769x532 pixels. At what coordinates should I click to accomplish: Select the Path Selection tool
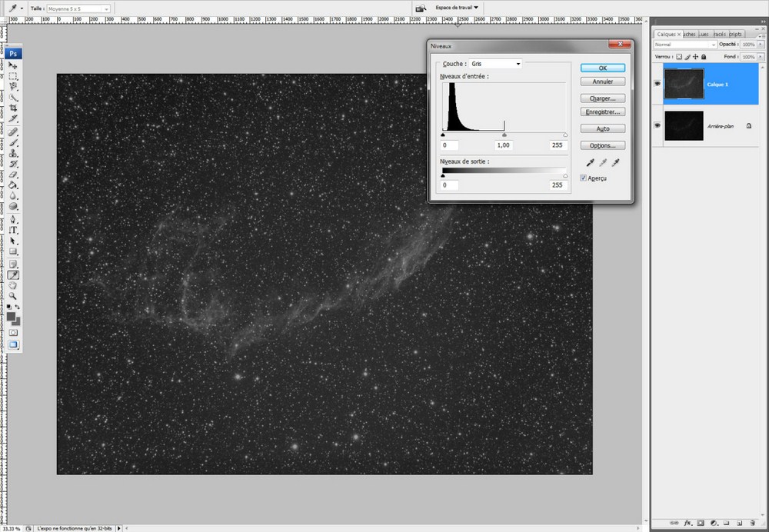(13, 241)
